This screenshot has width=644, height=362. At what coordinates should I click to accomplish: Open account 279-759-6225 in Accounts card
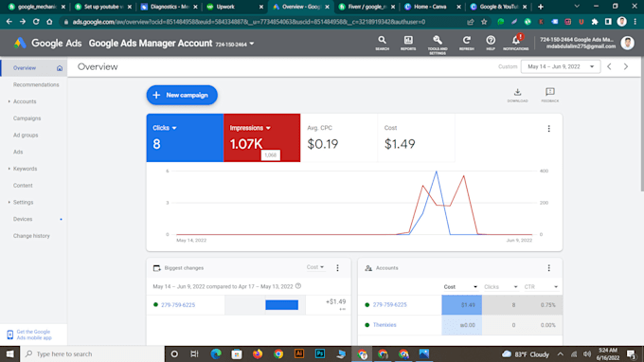[x=390, y=305]
